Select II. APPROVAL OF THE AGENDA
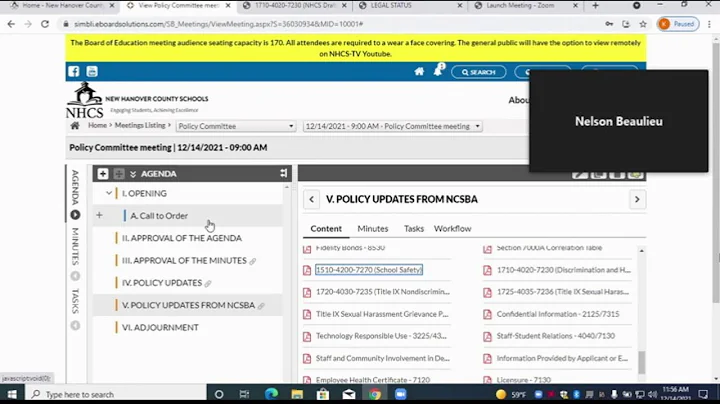Screen dimensions: 720x404 pos(181,238)
